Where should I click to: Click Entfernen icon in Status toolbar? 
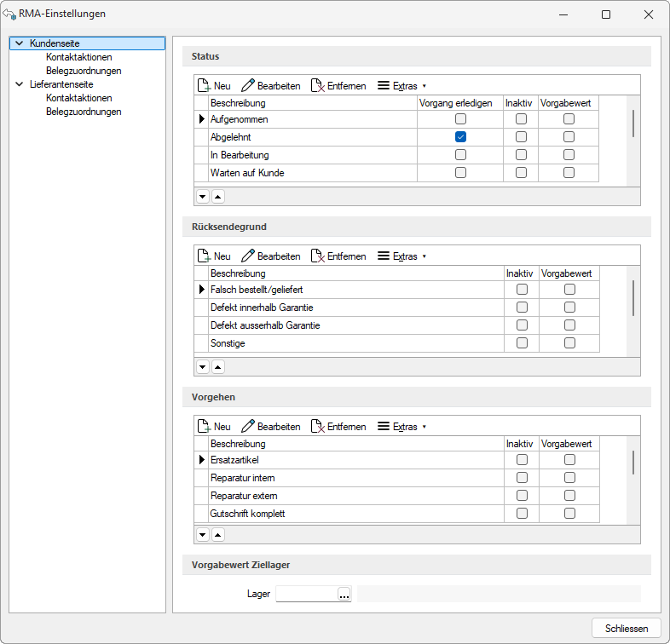(317, 85)
